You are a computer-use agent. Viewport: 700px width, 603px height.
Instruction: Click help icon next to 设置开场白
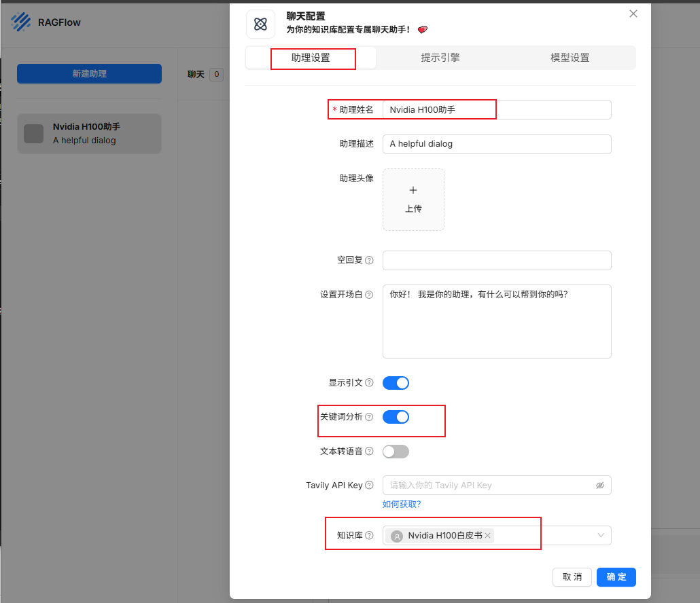click(369, 294)
